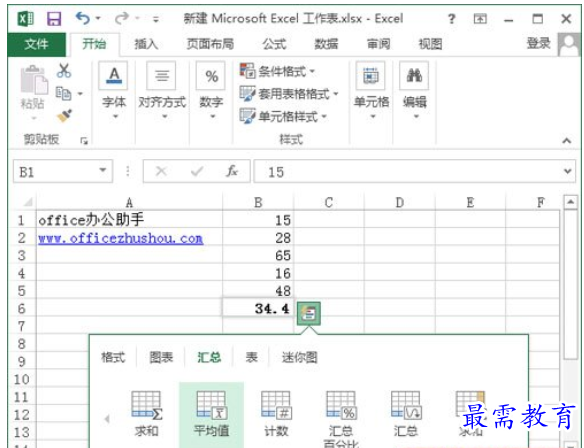Open the www.officezhushou.com hyperlink

[x=121, y=238]
